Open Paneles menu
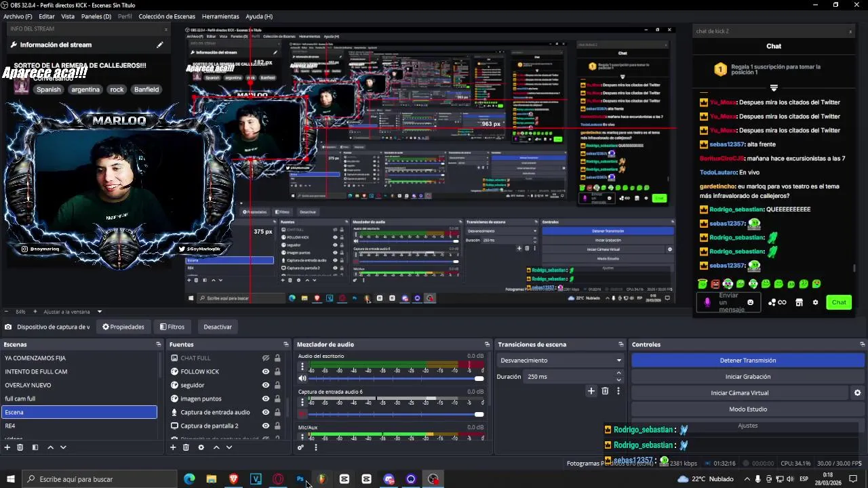868x488 pixels. [96, 16]
